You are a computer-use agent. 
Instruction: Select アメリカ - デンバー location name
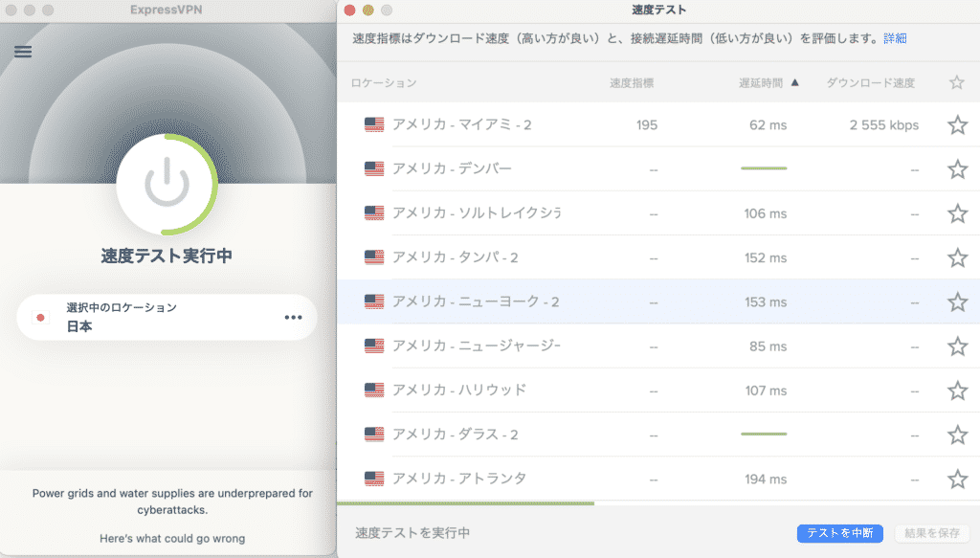click(x=452, y=168)
